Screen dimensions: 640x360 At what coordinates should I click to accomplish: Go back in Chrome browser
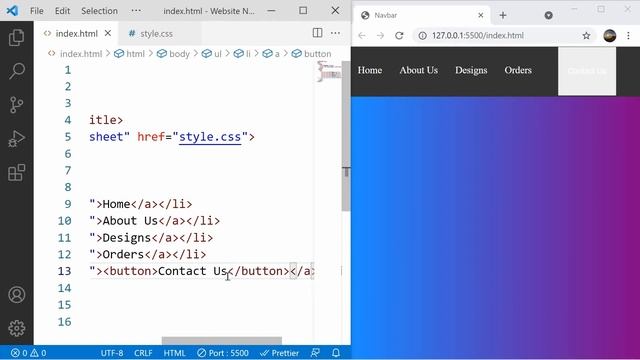(362, 36)
